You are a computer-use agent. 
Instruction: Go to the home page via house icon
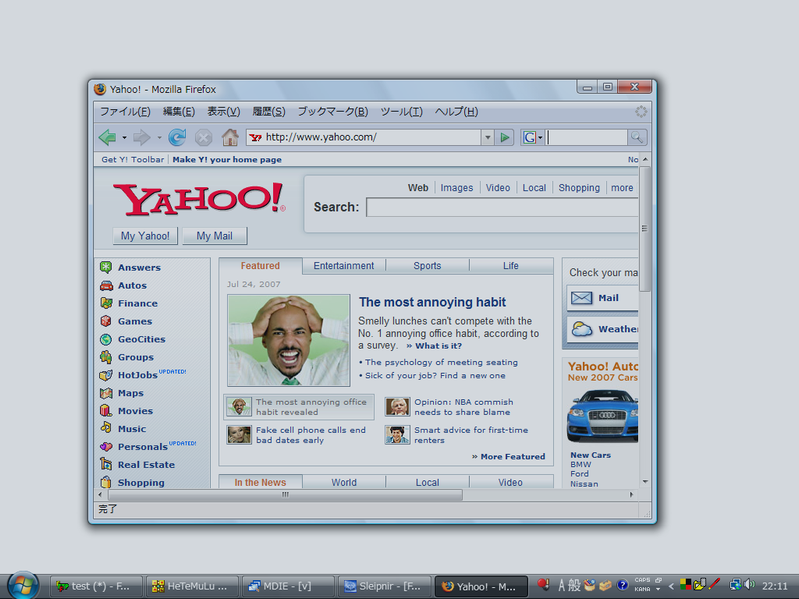[230, 137]
